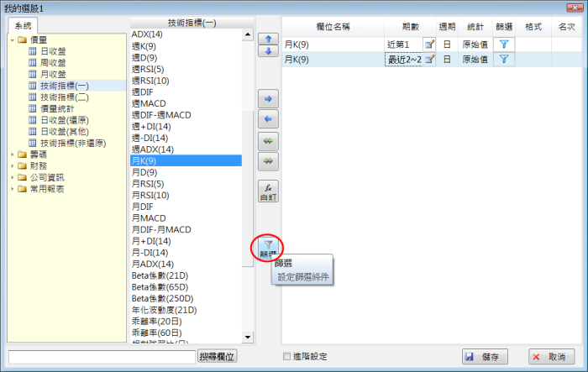Click 原始值 cell in 最近2~2 row
Viewport: 588px width, 372px height.
pos(475,60)
